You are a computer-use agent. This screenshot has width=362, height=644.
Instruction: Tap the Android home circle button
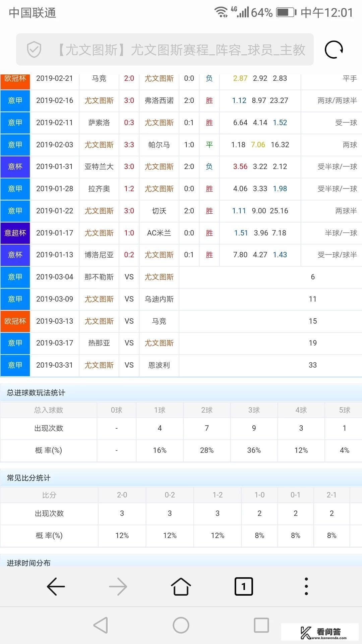(181, 625)
